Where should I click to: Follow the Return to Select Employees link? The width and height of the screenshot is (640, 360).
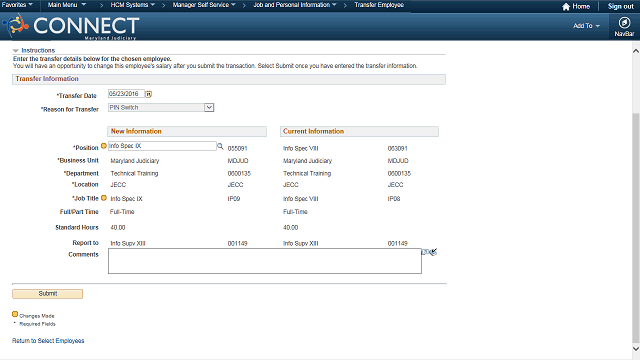tap(48, 341)
